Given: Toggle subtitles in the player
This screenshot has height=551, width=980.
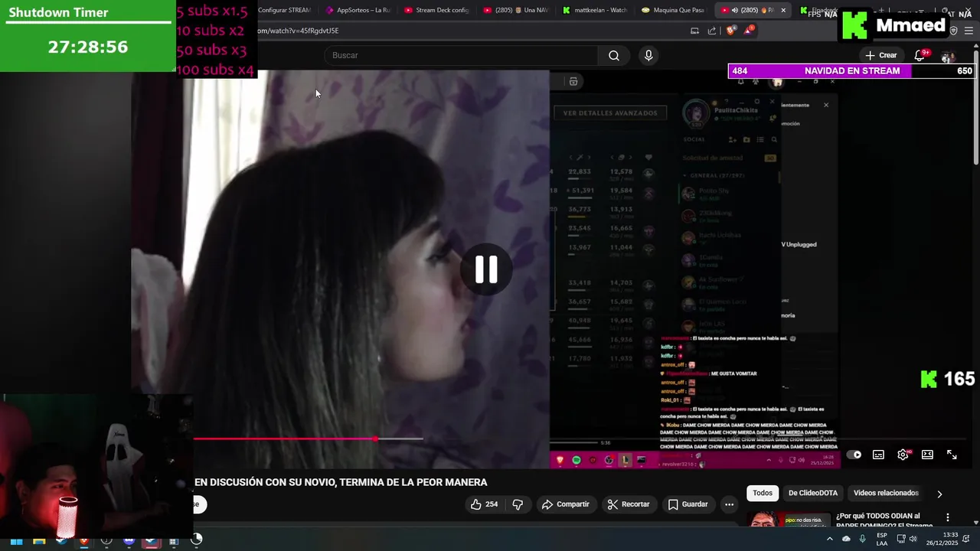Looking at the screenshot, I should (878, 455).
